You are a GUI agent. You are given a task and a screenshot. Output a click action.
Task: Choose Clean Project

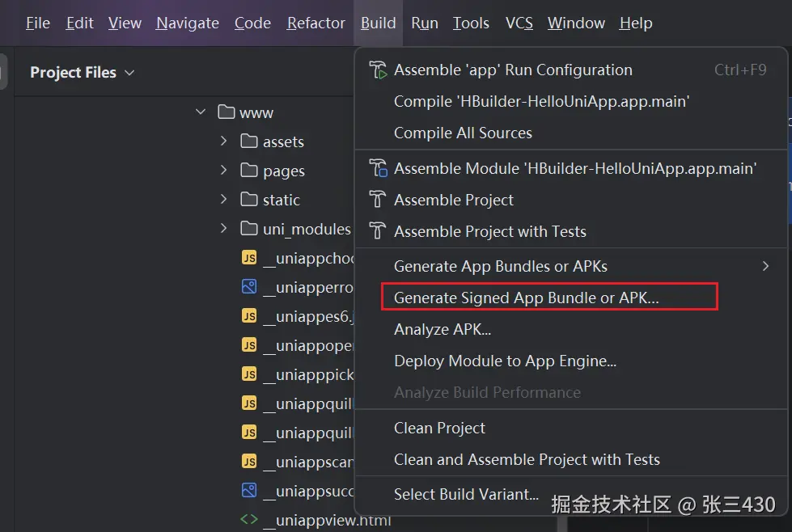click(571, 428)
